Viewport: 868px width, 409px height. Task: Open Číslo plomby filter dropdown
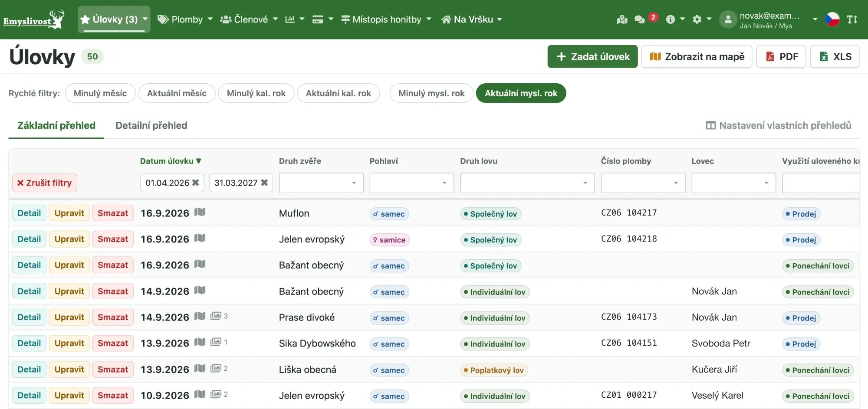[643, 183]
